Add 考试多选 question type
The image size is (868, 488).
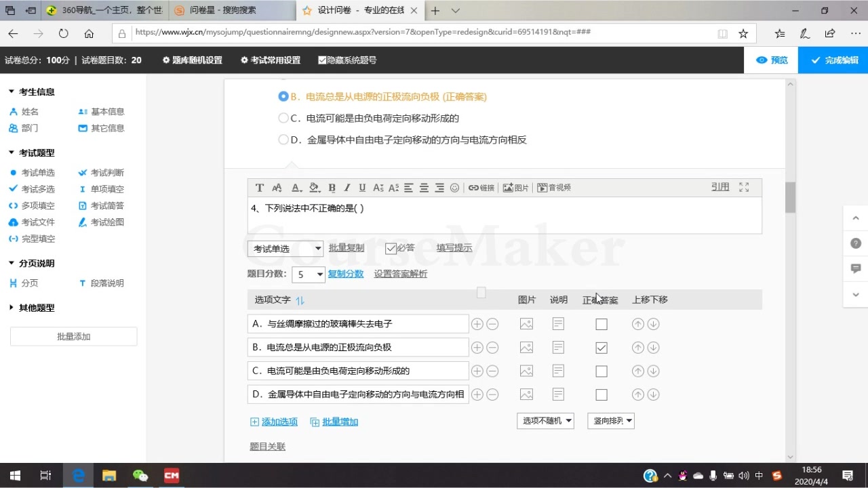pyautogui.click(x=32, y=189)
